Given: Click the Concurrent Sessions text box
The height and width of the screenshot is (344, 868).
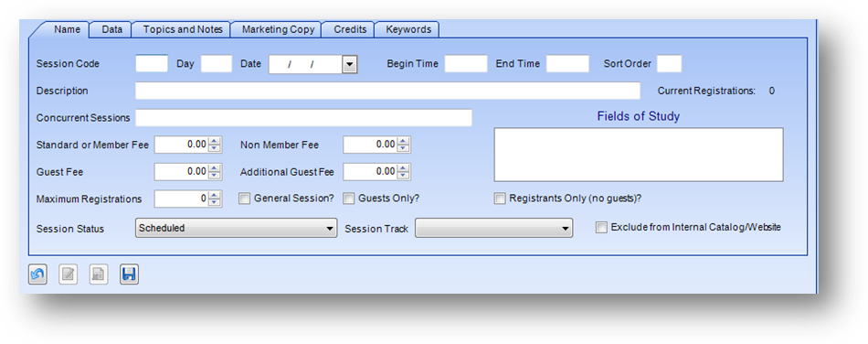Looking at the screenshot, I should pos(304,117).
